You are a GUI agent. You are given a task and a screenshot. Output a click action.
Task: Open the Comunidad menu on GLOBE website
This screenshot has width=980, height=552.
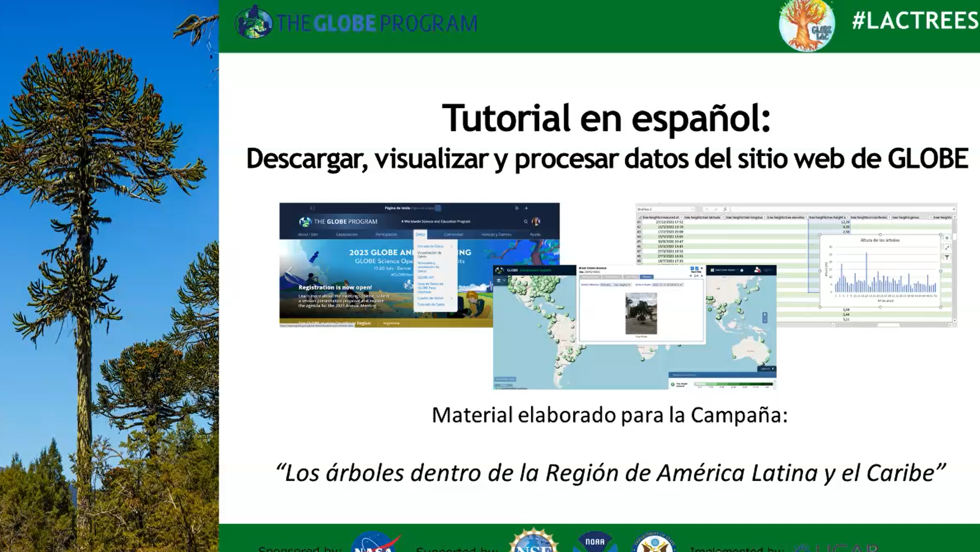click(453, 234)
